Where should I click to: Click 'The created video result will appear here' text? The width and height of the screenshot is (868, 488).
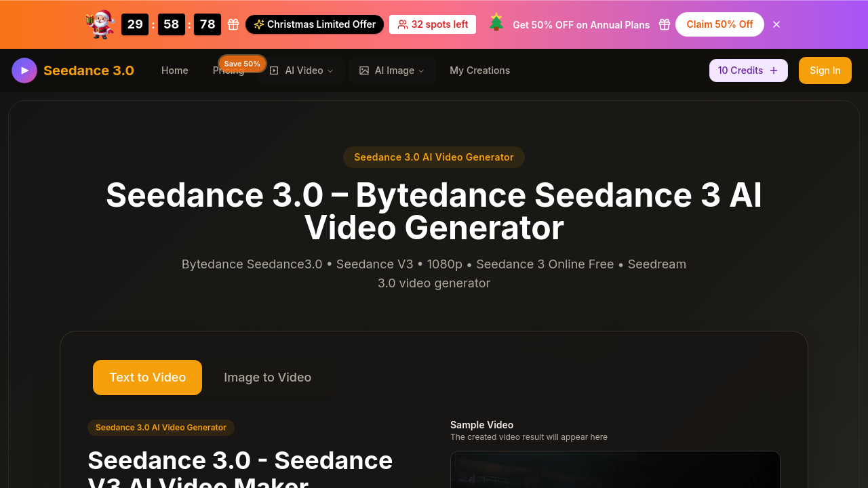pyautogui.click(x=529, y=437)
